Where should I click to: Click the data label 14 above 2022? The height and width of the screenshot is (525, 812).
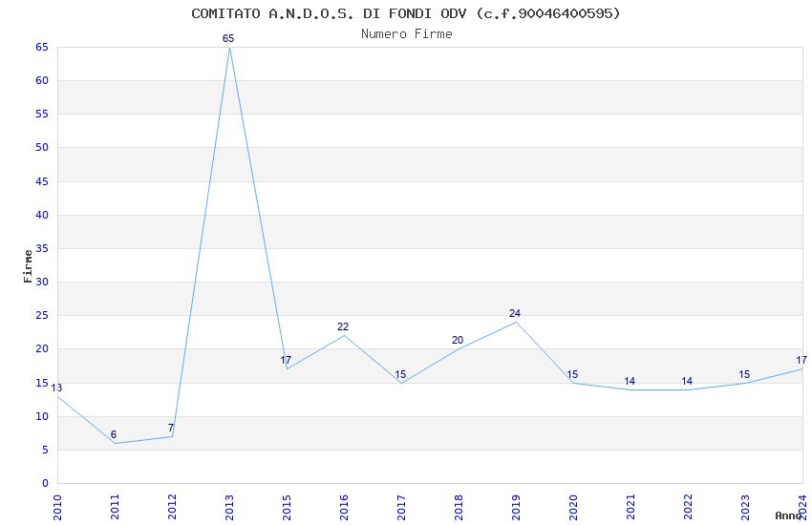[x=687, y=381]
